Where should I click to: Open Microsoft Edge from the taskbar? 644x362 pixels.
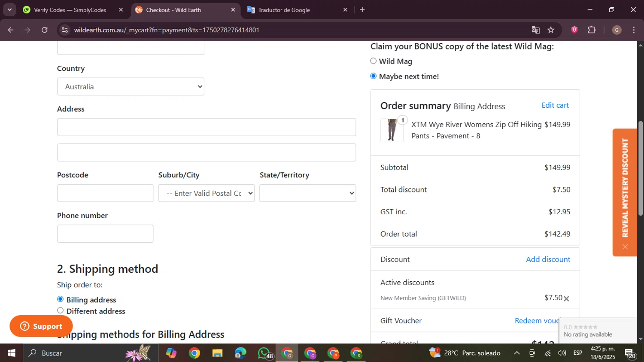tap(240, 353)
